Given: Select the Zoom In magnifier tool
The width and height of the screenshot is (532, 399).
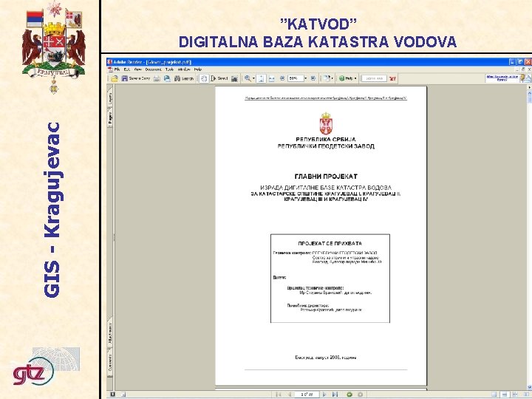Looking at the screenshot, I should pos(248,78).
